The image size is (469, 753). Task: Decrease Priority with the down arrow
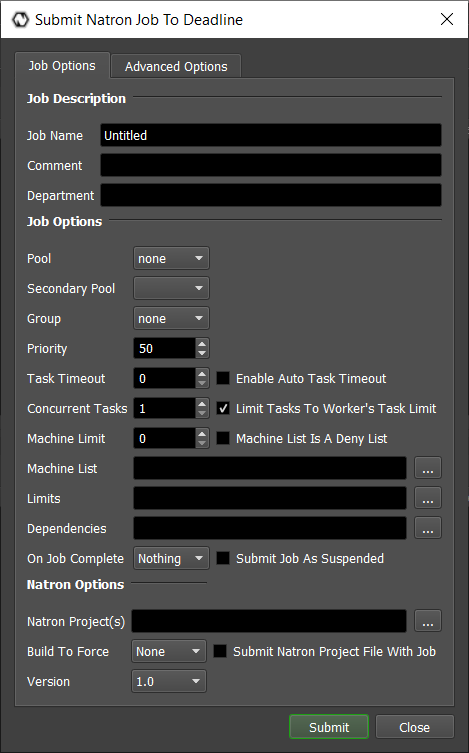pos(202,353)
